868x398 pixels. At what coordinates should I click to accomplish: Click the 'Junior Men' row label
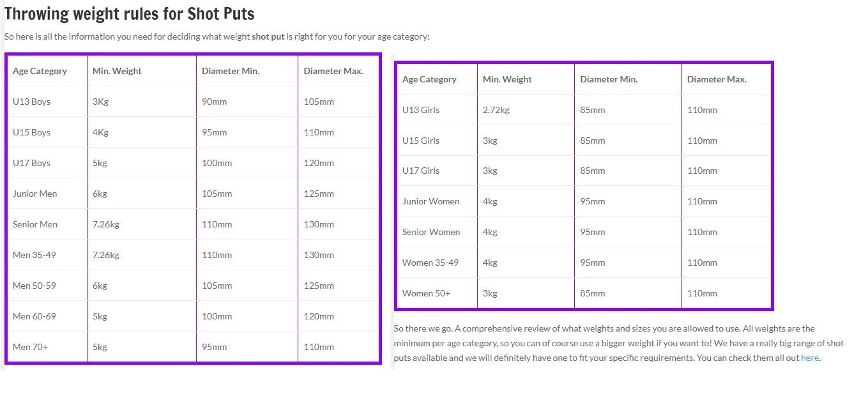pos(34,194)
